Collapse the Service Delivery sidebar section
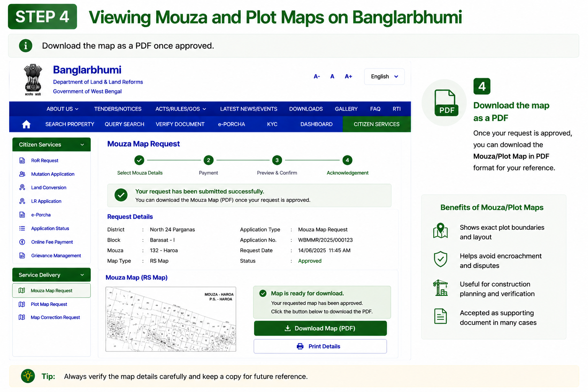The height and width of the screenshot is (392, 588). (52, 275)
